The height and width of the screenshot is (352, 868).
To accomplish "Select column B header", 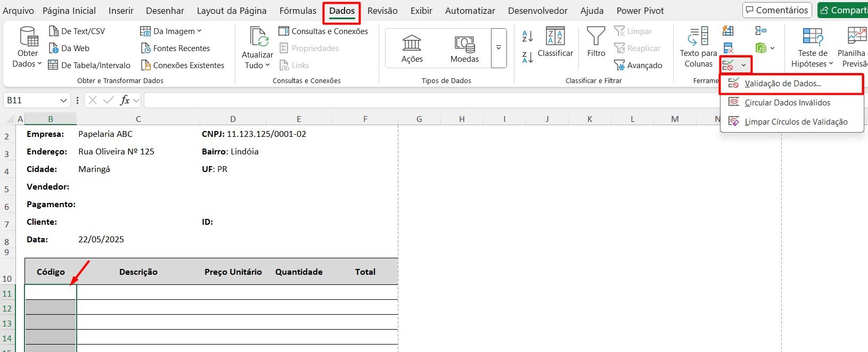I will pyautogui.click(x=51, y=119).
